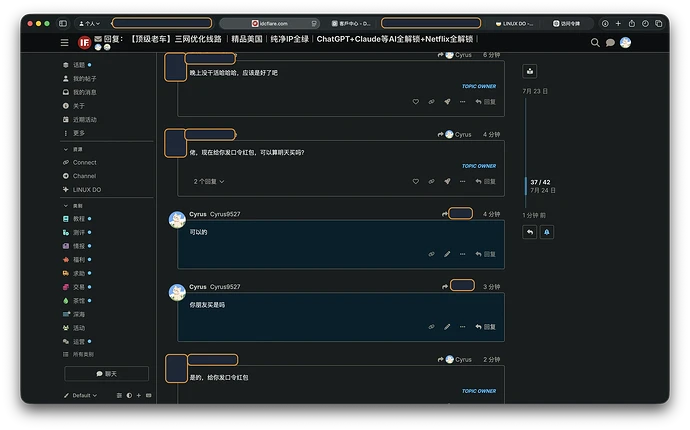Screen dimensions: 690x430
Task: Open the hamburger sidebar toggle in forum header
Action: 64,42
